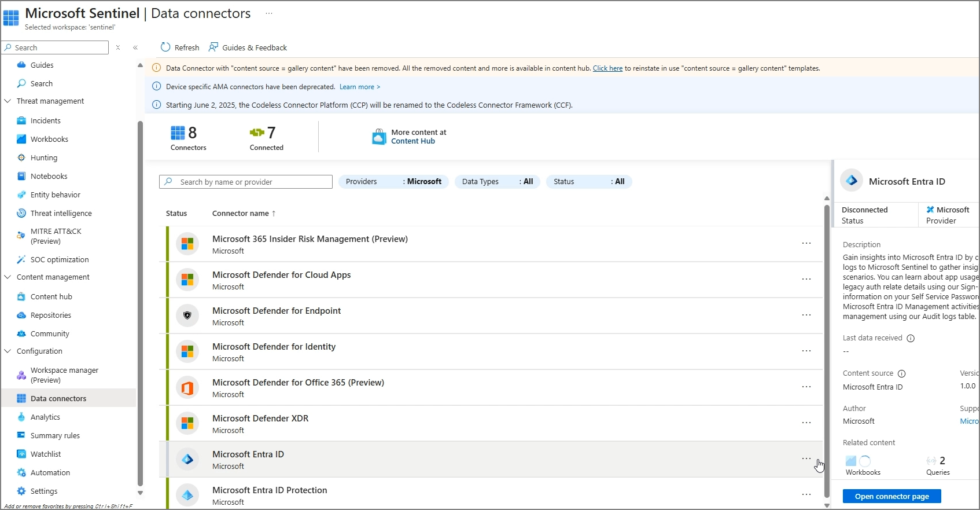Click the Refresh icon in toolbar
The image size is (980, 510).
coord(165,47)
